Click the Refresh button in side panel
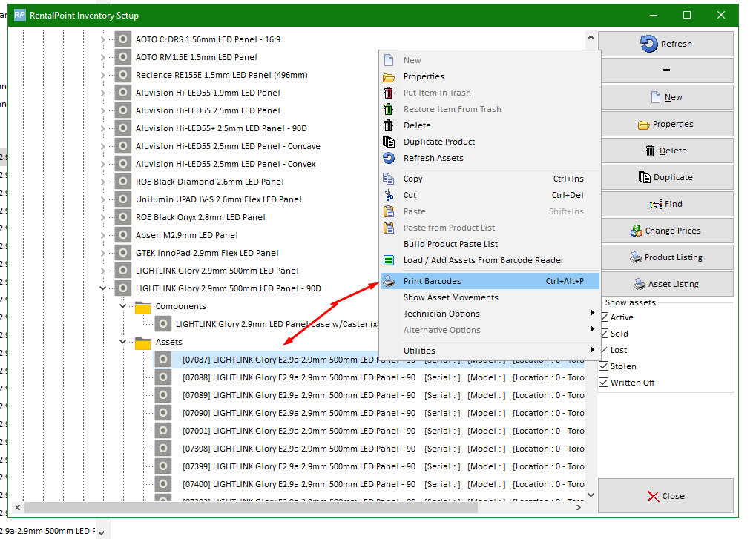 (x=665, y=44)
